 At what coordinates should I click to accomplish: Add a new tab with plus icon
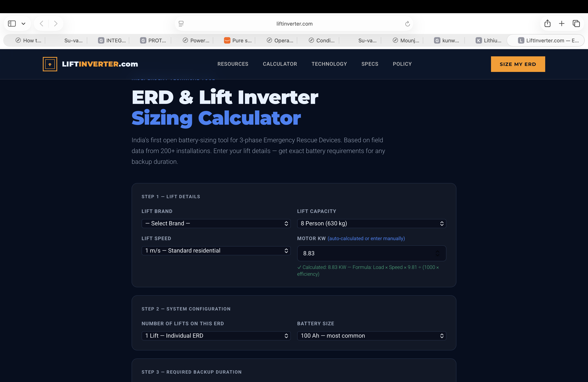click(x=562, y=23)
